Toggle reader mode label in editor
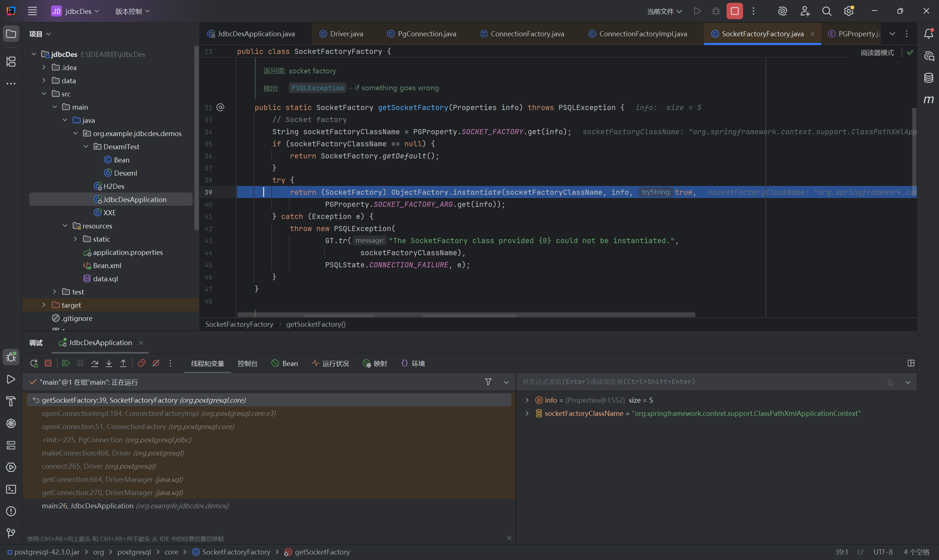This screenshot has height=560, width=939. 877,53
